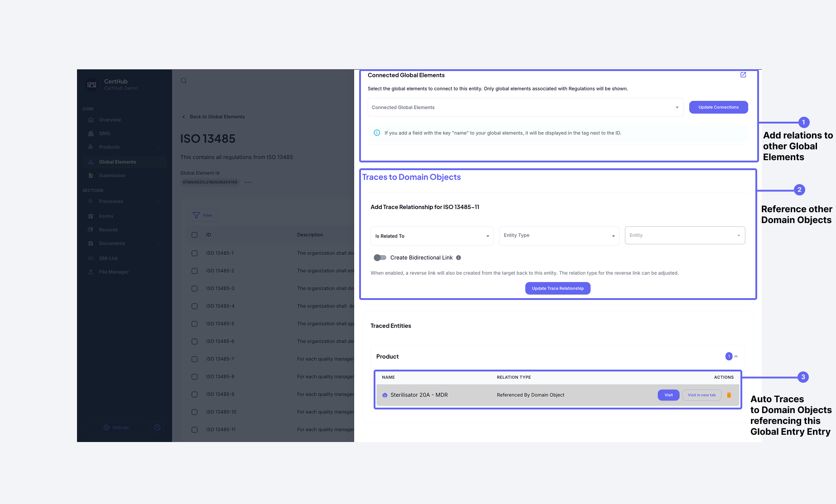Check the box for ISO 13485-1
This screenshot has height=504, width=836.
194,253
